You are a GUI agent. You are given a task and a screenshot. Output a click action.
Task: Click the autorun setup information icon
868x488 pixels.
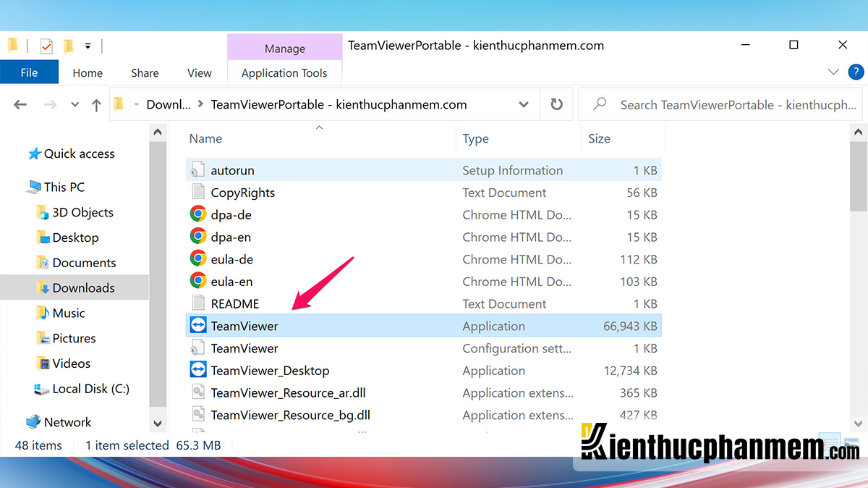pyautogui.click(x=198, y=170)
